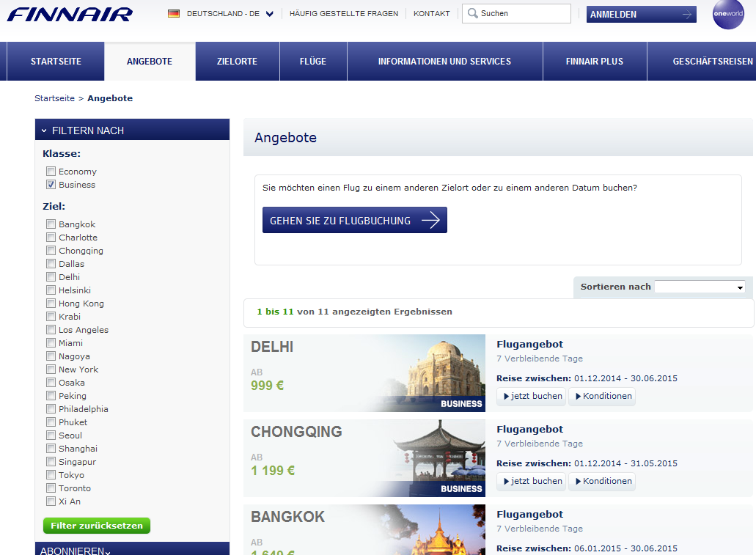Click the oneworld alliance logo
756x555 pixels.
(727, 14)
